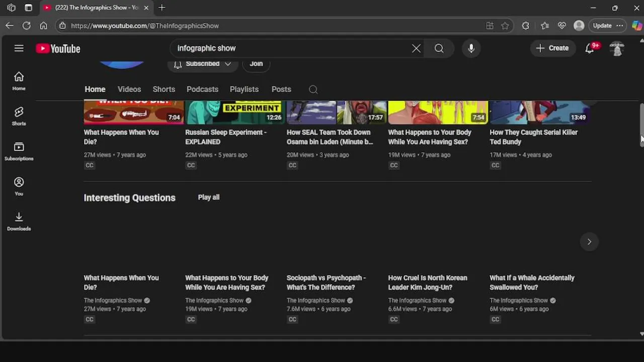
Task: Click the Join membership button
Action: click(256, 64)
